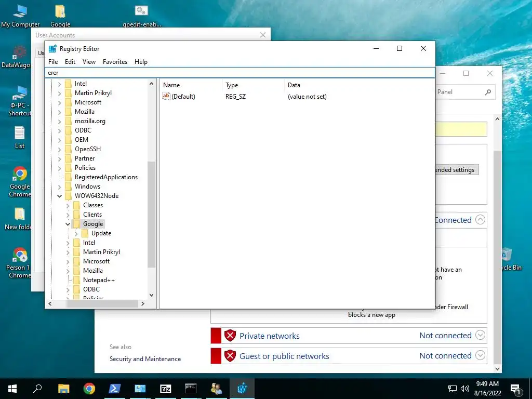The width and height of the screenshot is (532, 399).
Task: Expand the Policies key under SOFTWARE
Action: 59,168
